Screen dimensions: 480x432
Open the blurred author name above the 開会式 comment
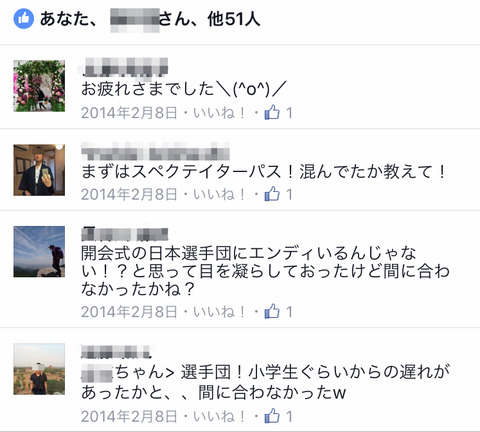[125, 234]
